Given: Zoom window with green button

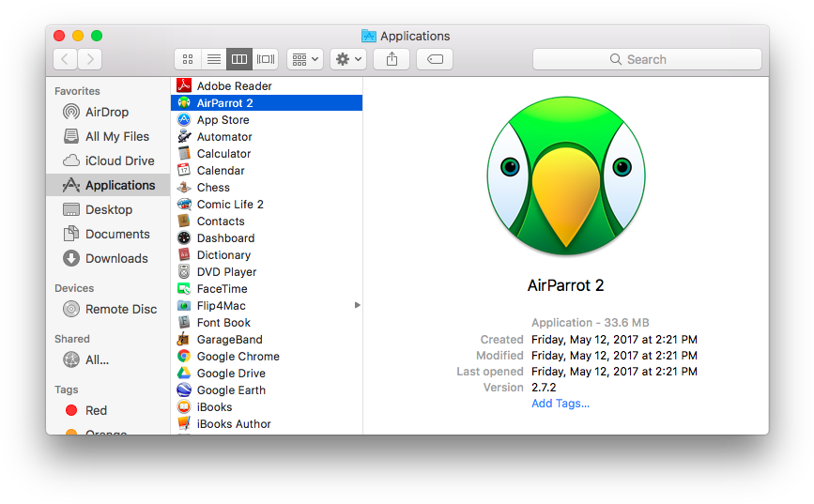Looking at the screenshot, I should tap(97, 36).
